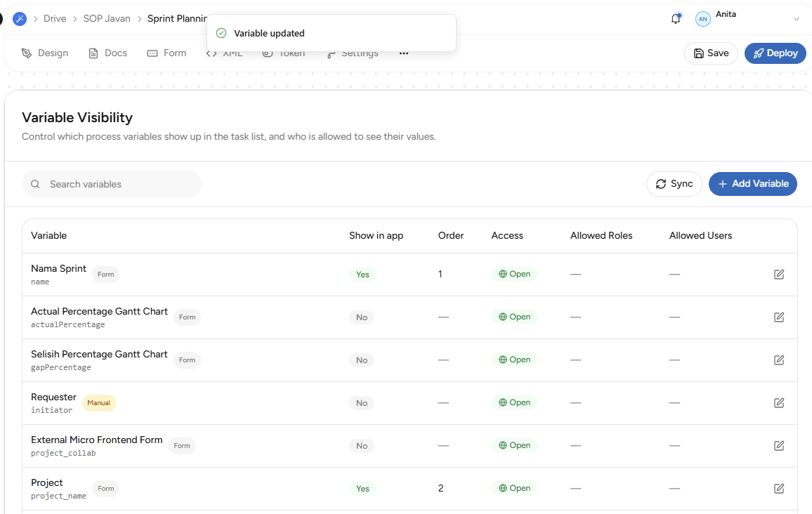
Task: Open the Settings tab
Action: [x=353, y=54]
